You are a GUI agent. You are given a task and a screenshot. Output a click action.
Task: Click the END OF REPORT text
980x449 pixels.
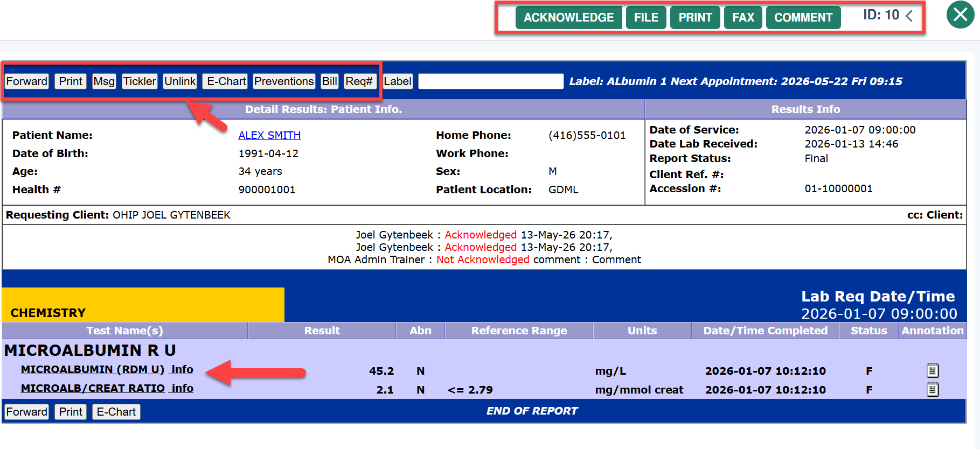pos(532,411)
